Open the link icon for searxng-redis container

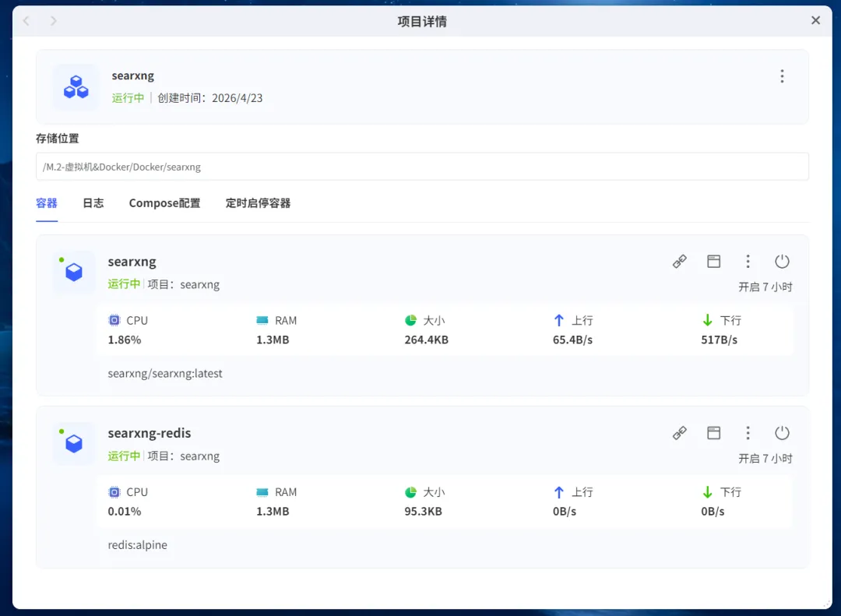680,433
